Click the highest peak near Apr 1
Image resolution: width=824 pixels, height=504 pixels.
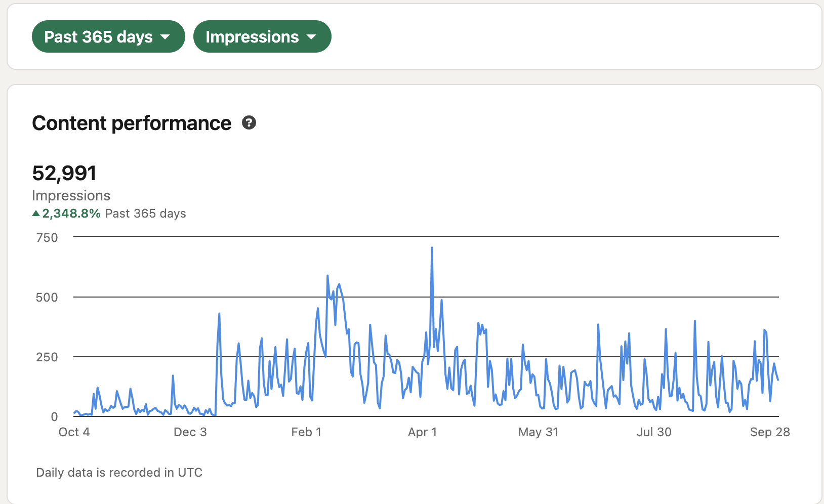click(432, 248)
